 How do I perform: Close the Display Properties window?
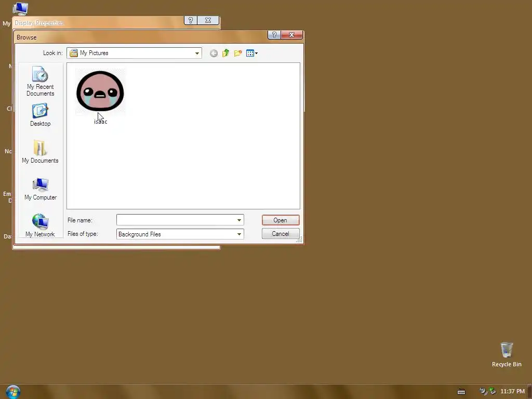tap(208, 20)
